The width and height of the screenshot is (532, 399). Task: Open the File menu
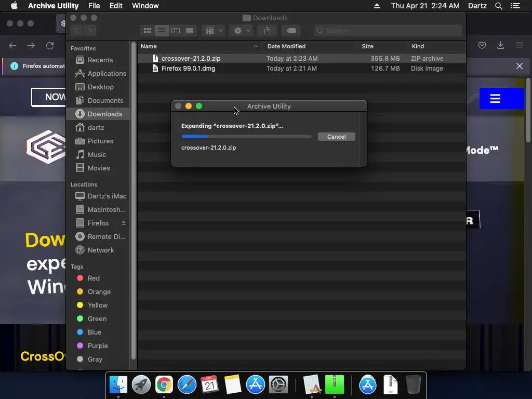point(94,6)
